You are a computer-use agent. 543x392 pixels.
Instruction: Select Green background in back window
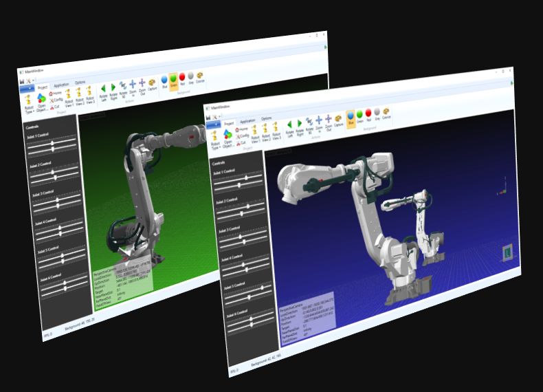pyautogui.click(x=173, y=80)
